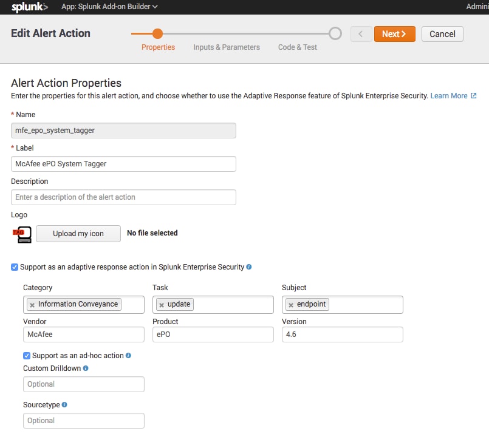
Task: Click the Properties progress step circle
Action: click(x=157, y=33)
